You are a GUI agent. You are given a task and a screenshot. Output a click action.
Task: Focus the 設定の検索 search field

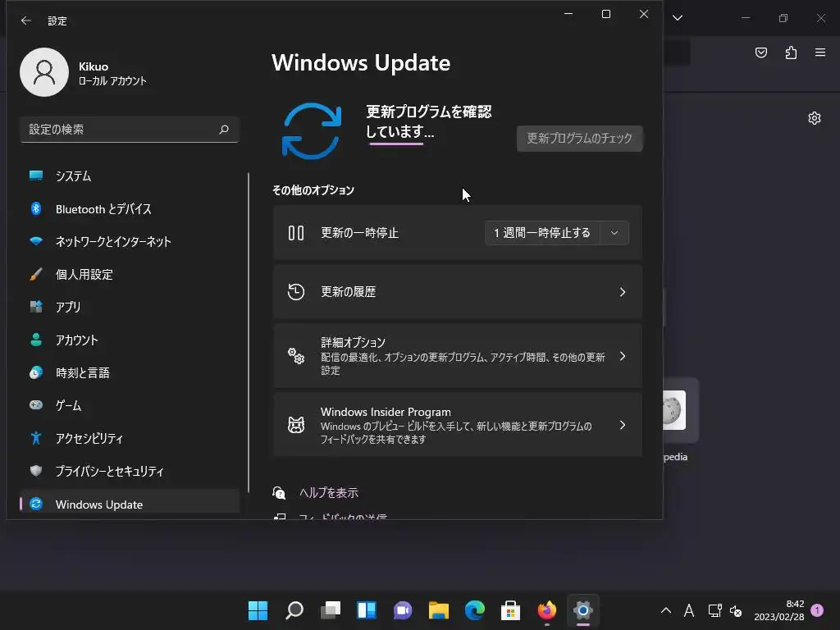click(129, 129)
